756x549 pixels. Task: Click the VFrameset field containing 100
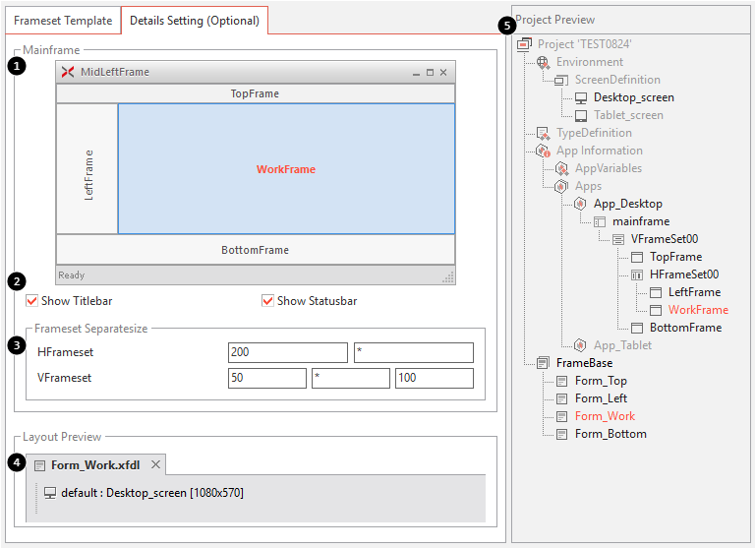[434, 379]
